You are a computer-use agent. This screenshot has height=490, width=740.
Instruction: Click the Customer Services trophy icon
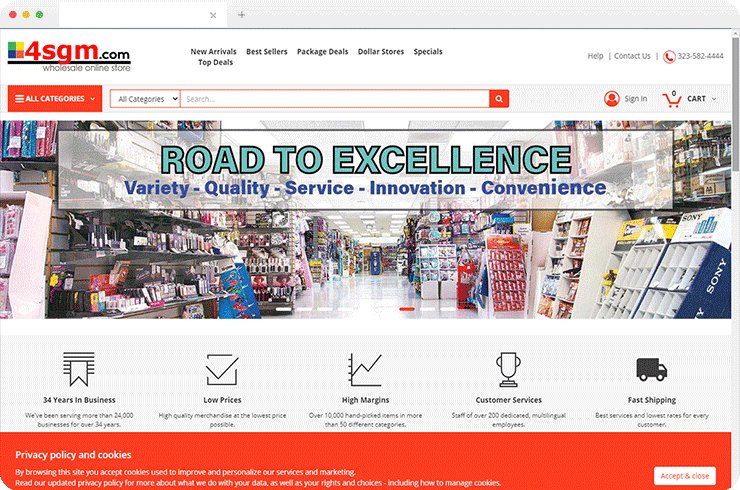click(509, 369)
